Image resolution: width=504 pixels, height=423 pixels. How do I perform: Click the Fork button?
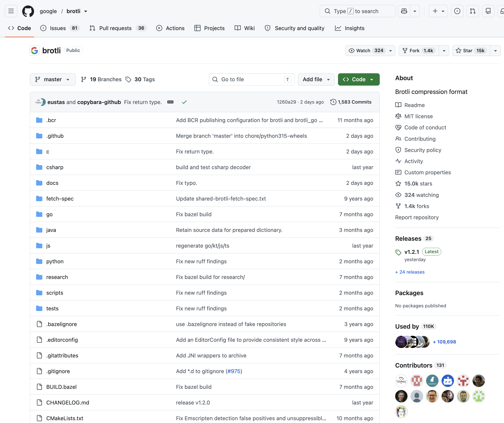point(419,51)
